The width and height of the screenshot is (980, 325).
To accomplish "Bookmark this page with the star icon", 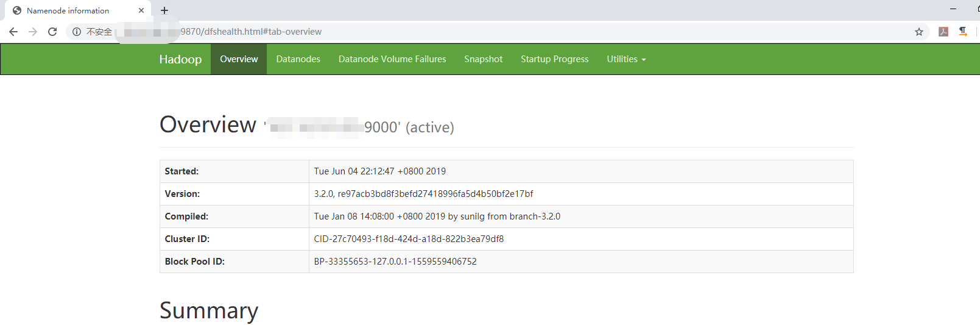I will click(x=919, y=32).
